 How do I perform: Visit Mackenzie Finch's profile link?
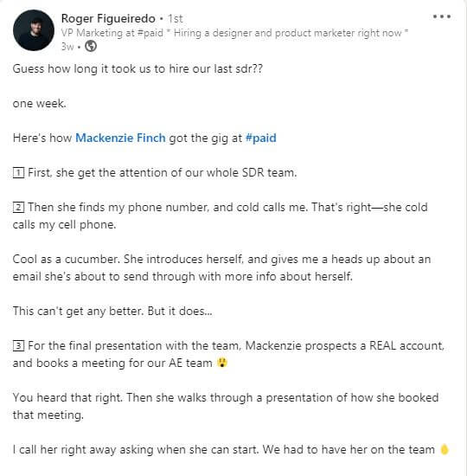tap(120, 138)
